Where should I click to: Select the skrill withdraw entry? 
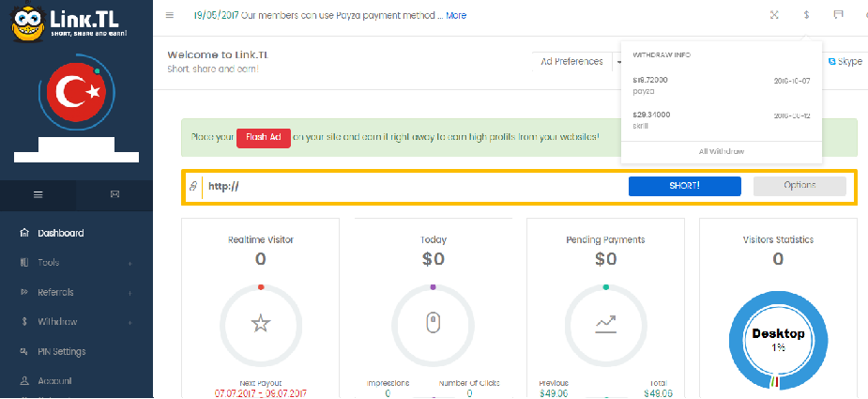click(722, 120)
